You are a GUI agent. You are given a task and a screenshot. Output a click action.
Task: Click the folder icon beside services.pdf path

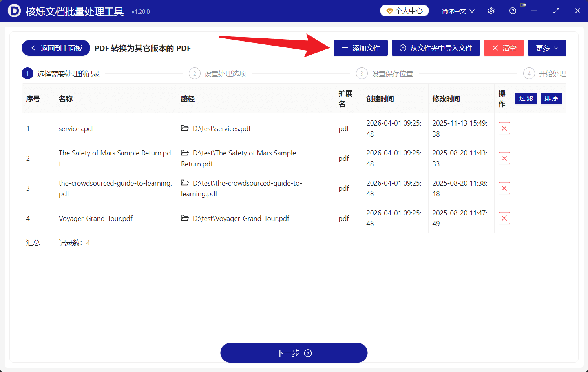tap(185, 128)
